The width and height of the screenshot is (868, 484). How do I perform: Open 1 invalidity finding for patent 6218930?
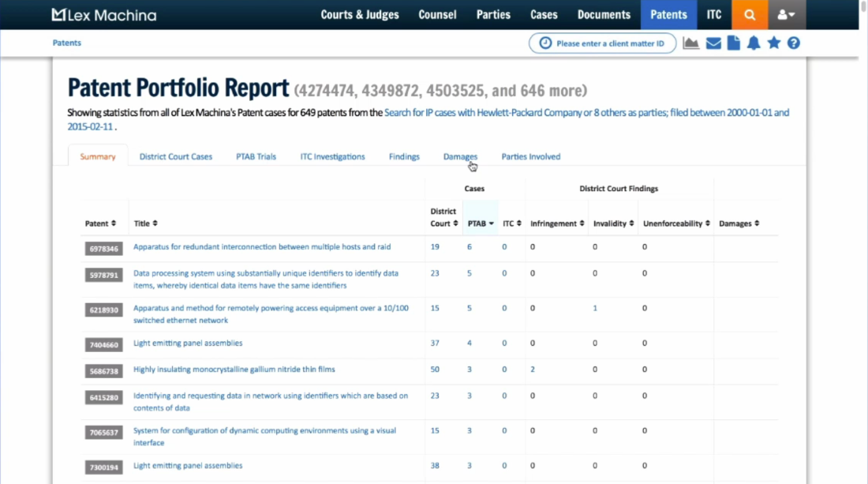(595, 308)
